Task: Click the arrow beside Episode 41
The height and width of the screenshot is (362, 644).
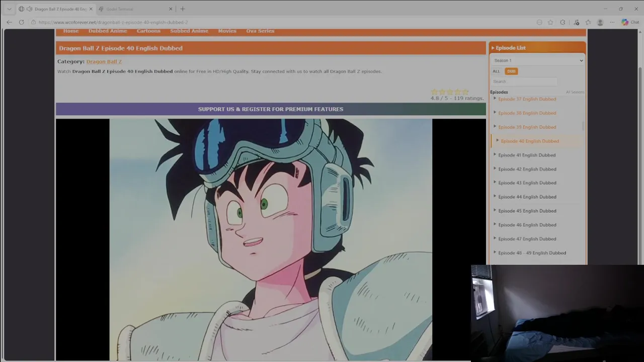Action: click(495, 155)
